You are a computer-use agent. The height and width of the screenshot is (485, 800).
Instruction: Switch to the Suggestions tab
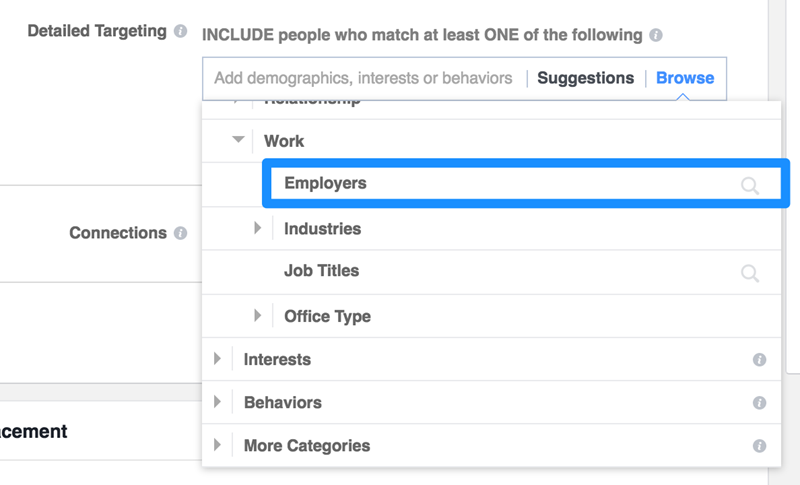[x=586, y=78]
